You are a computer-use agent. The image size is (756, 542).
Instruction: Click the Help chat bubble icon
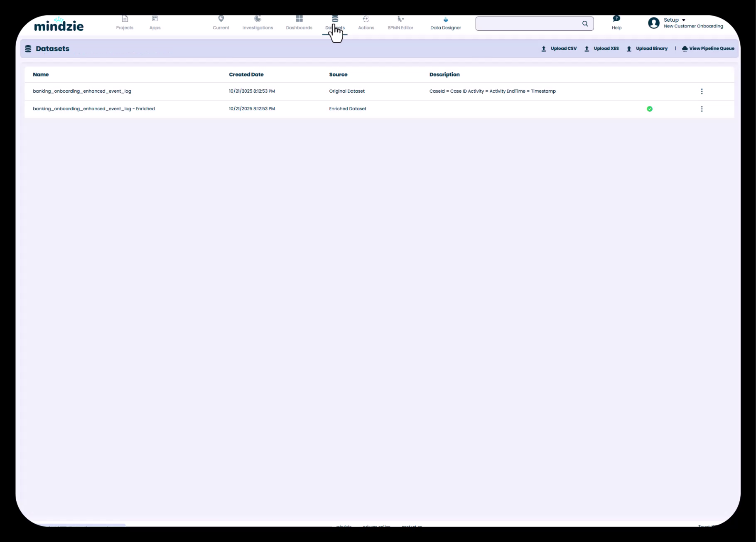click(616, 19)
